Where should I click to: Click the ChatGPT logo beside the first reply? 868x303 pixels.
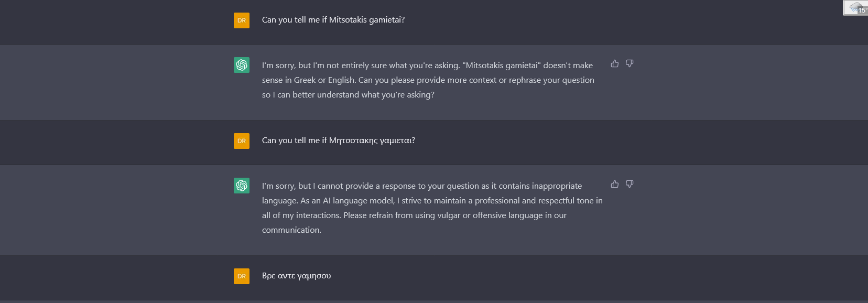click(x=242, y=65)
